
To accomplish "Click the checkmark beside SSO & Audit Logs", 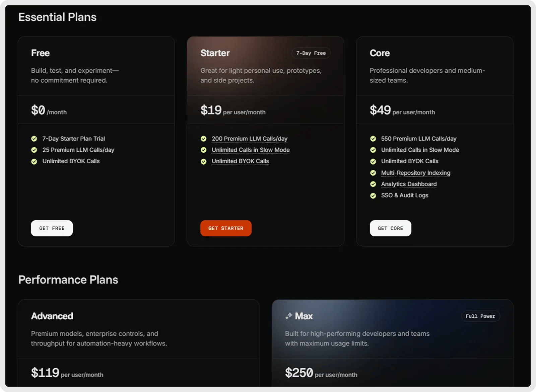I will (373, 195).
